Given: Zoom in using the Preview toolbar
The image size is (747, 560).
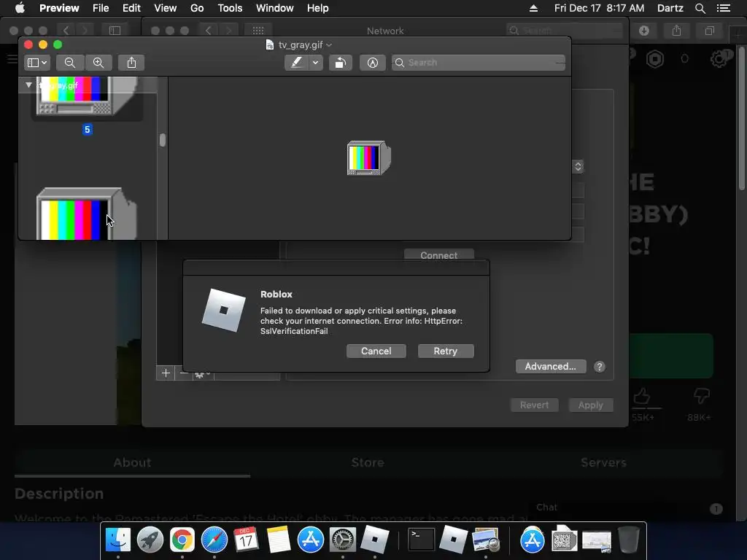Looking at the screenshot, I should point(98,63).
